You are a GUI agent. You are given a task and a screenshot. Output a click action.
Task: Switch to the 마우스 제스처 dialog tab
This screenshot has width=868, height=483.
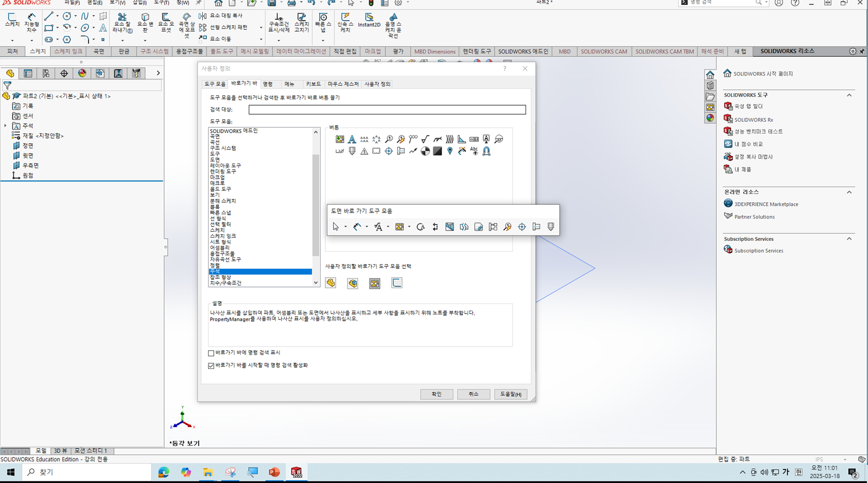pos(343,84)
